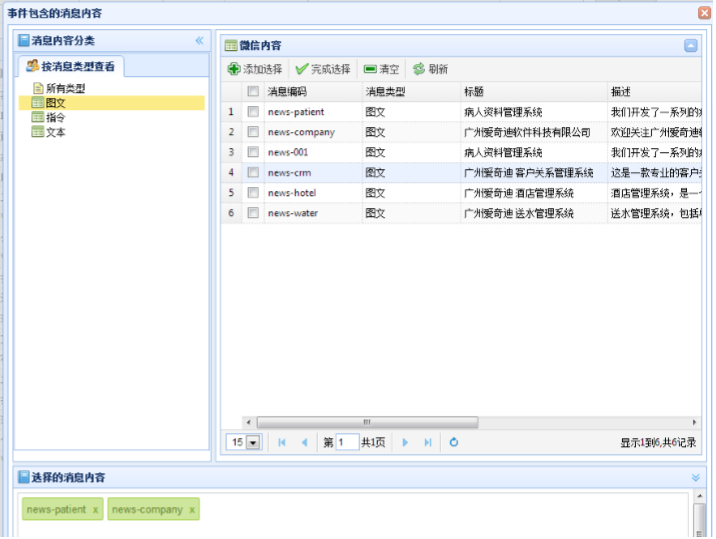Click title 广州爱奇迪软件科技有限公司

tap(527, 132)
